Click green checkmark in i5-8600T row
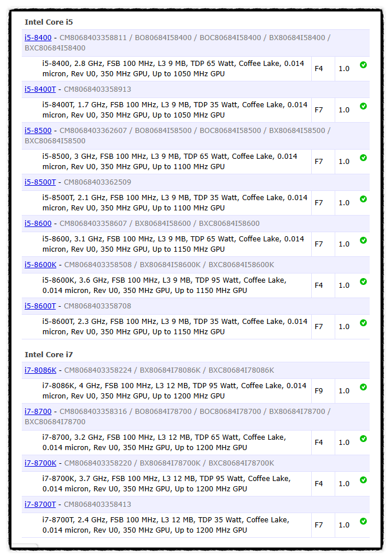Image resolution: width=392 pixels, height=559 pixels. click(363, 323)
